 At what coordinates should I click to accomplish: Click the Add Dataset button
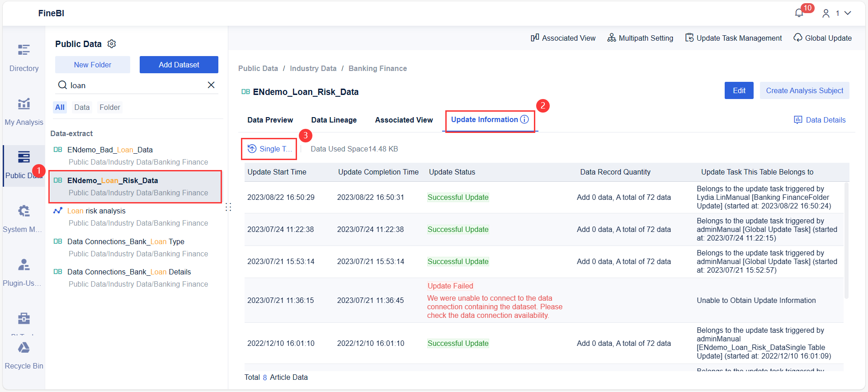[x=179, y=65]
